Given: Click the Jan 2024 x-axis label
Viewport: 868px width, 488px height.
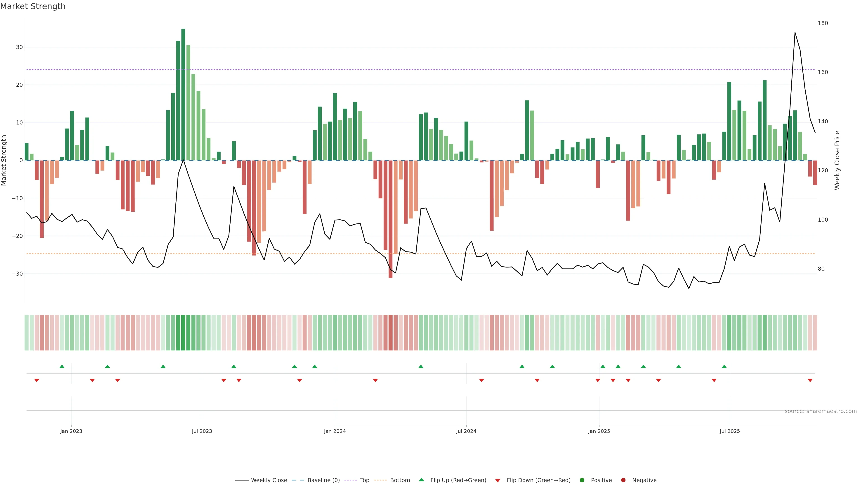Looking at the screenshot, I should click(335, 431).
